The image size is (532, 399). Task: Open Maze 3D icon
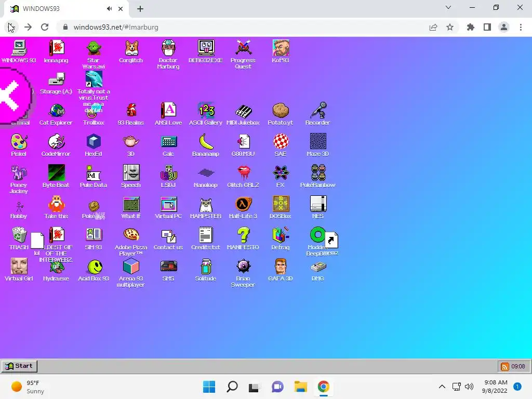click(x=317, y=142)
